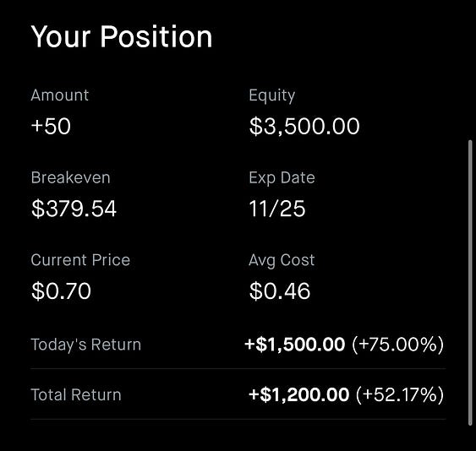Select the Equity label
This screenshot has height=451, width=476.
click(272, 95)
